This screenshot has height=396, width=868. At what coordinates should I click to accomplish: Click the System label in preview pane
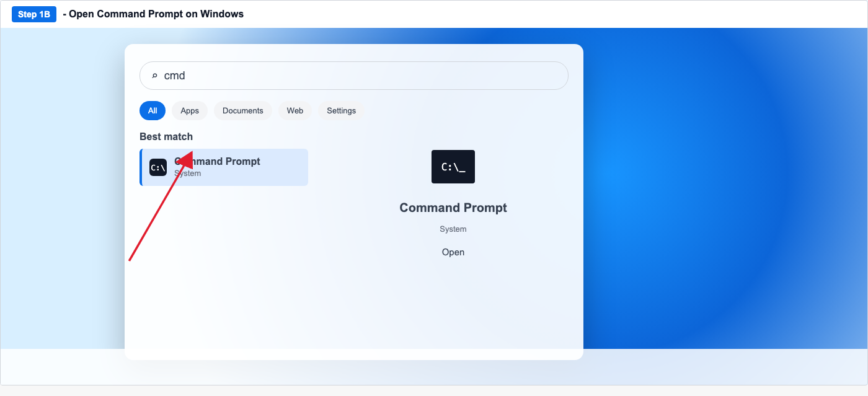[453, 229]
